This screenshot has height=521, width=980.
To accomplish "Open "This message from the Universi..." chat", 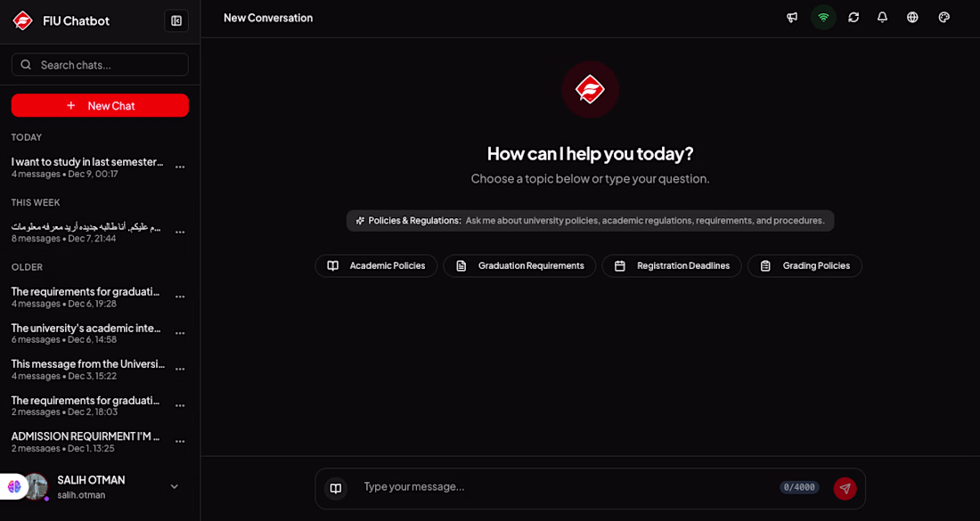I will click(88, 370).
